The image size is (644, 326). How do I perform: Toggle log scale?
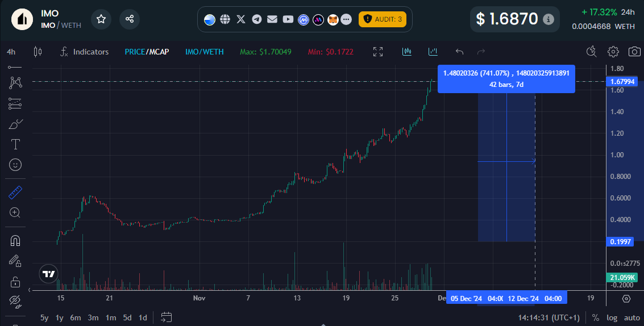[612, 317]
